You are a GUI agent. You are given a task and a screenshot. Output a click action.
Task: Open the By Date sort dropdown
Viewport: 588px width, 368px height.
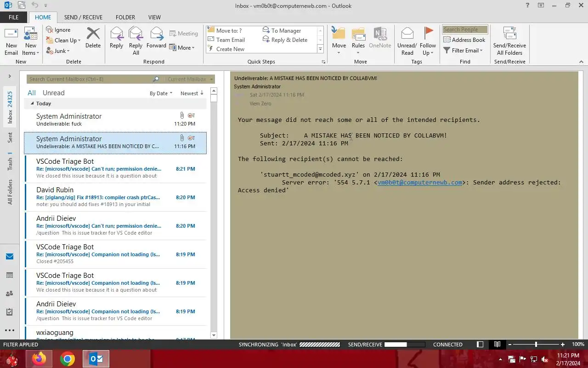(x=161, y=93)
